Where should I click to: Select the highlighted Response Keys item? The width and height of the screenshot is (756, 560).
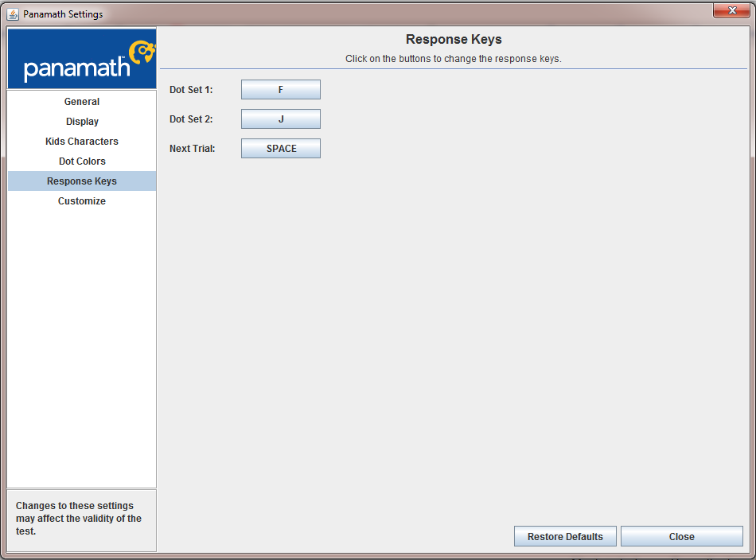(82, 181)
